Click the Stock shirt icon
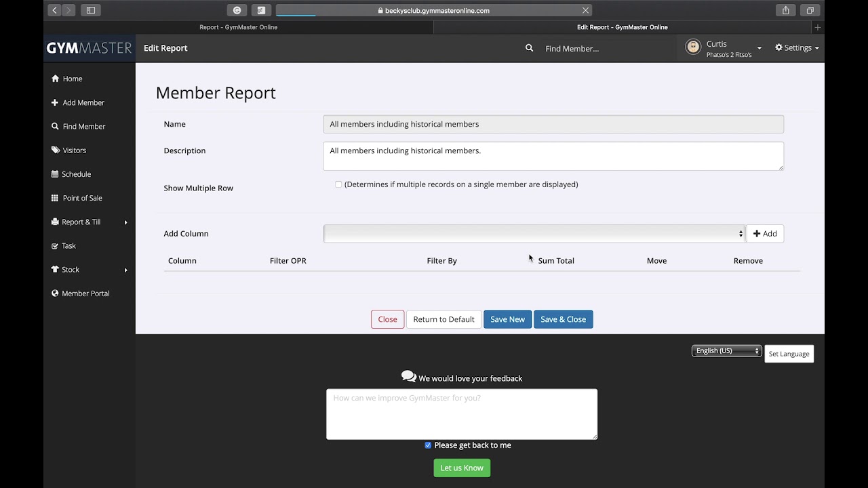 coord(55,270)
